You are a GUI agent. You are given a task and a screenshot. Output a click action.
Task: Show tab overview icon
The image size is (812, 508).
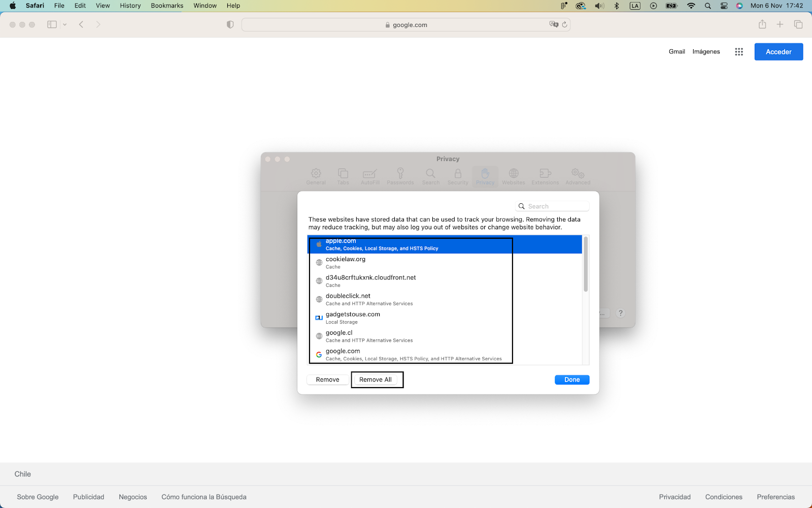click(798, 24)
